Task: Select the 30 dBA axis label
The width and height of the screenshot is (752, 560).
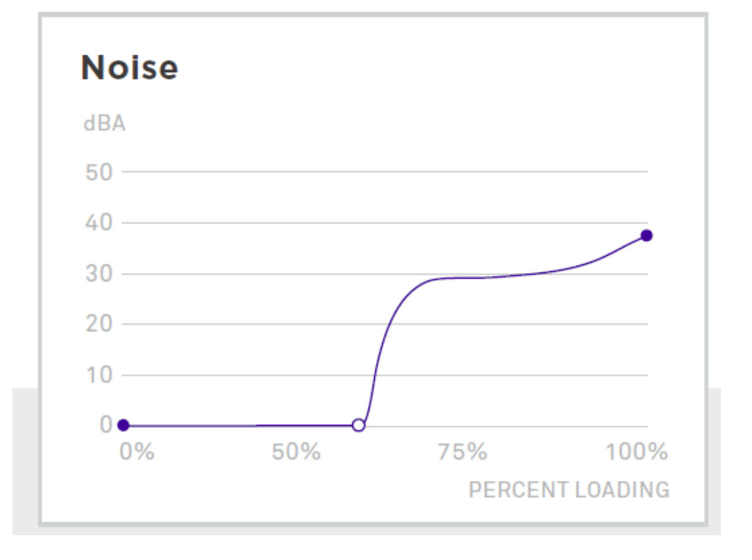Action: (x=98, y=274)
